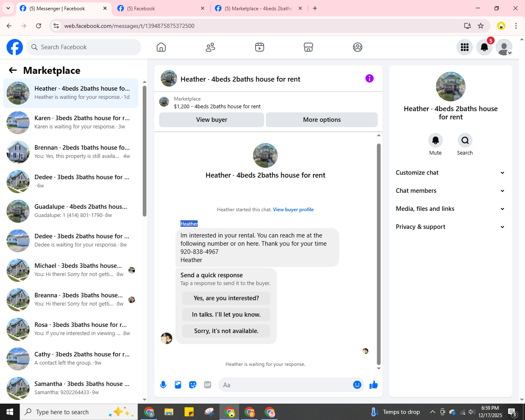Screen dimensions: 525x420
Task: Choose a GIF icon in composer
Action: click(x=208, y=385)
